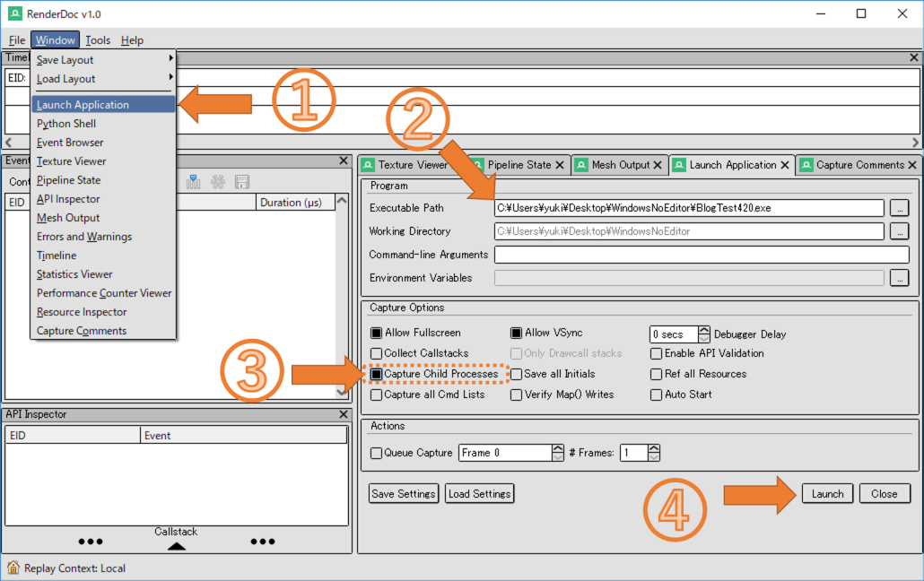
Task: Close the Mesh Output tab
Action: [x=658, y=165]
